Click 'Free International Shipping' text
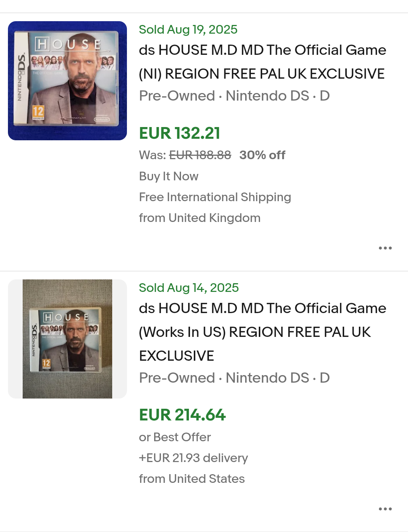 [x=215, y=197]
